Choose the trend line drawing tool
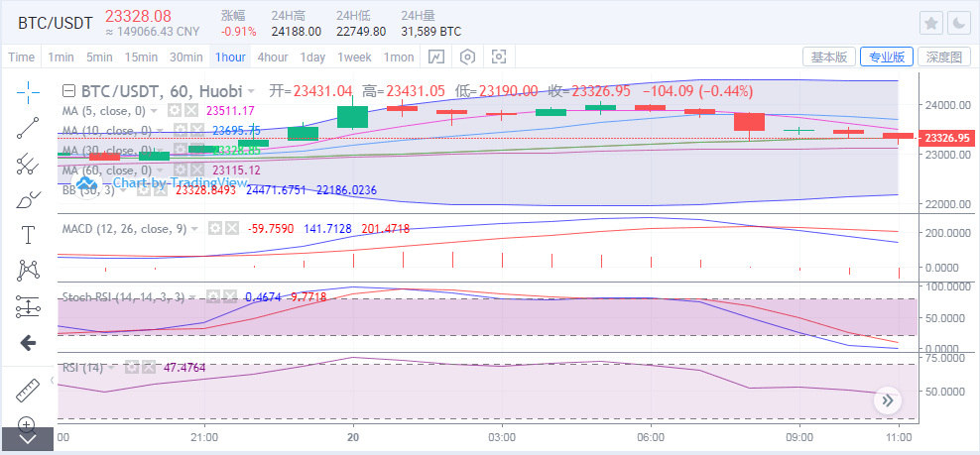 pos(28,128)
